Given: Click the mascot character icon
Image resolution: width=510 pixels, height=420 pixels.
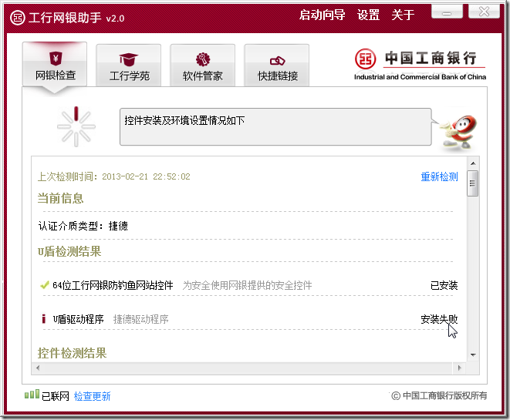Looking at the screenshot, I should click(458, 133).
